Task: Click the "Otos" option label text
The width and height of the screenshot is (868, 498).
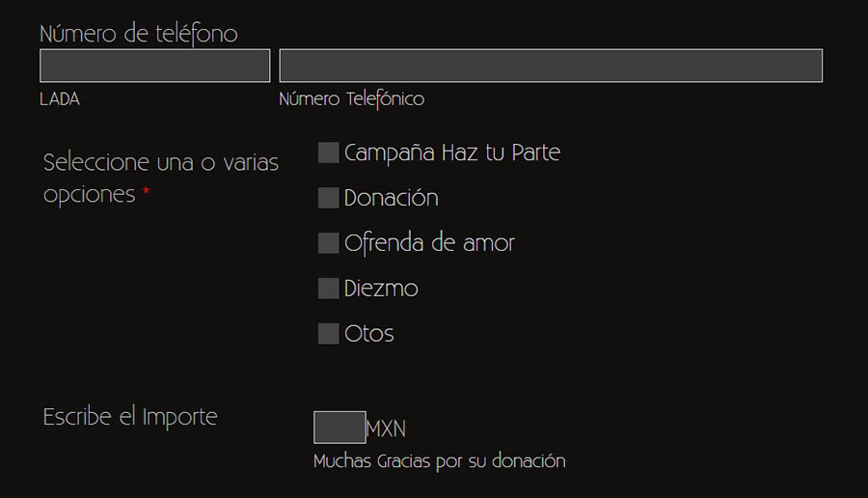Action: (x=369, y=334)
